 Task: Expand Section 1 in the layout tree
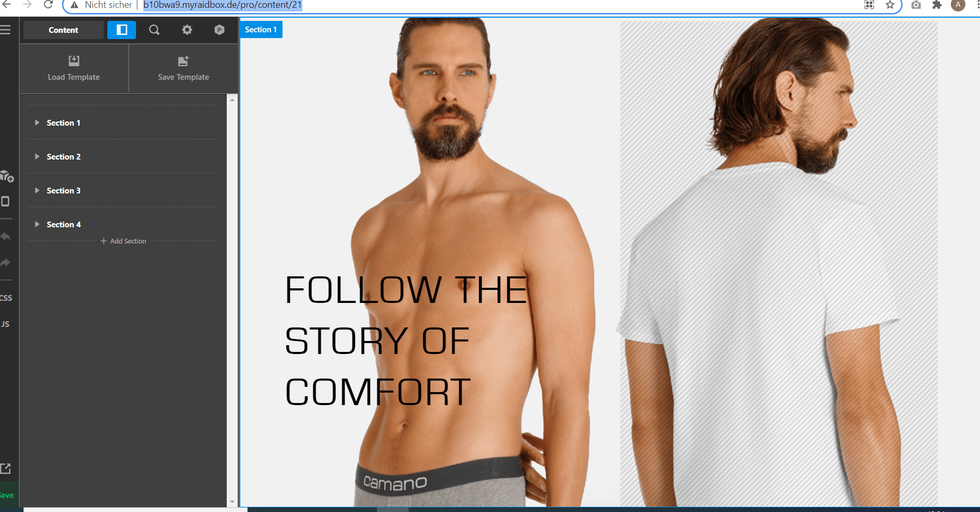tap(37, 123)
